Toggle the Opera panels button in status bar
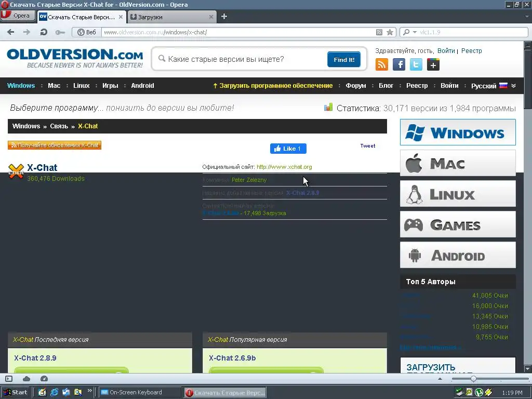The image size is (532, 399). (x=9, y=379)
